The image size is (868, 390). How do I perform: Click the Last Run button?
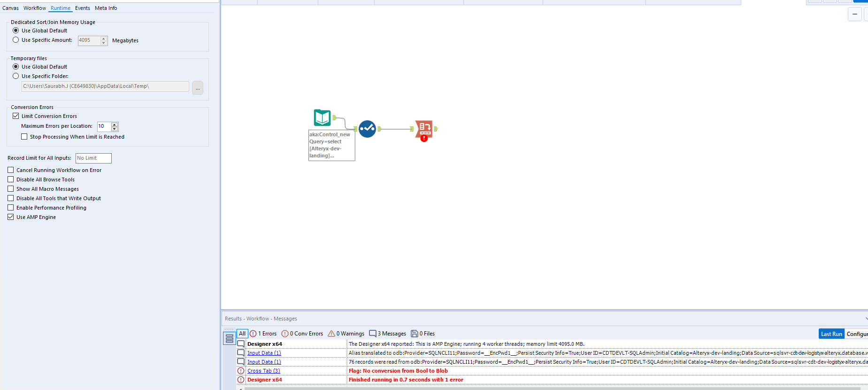(831, 334)
